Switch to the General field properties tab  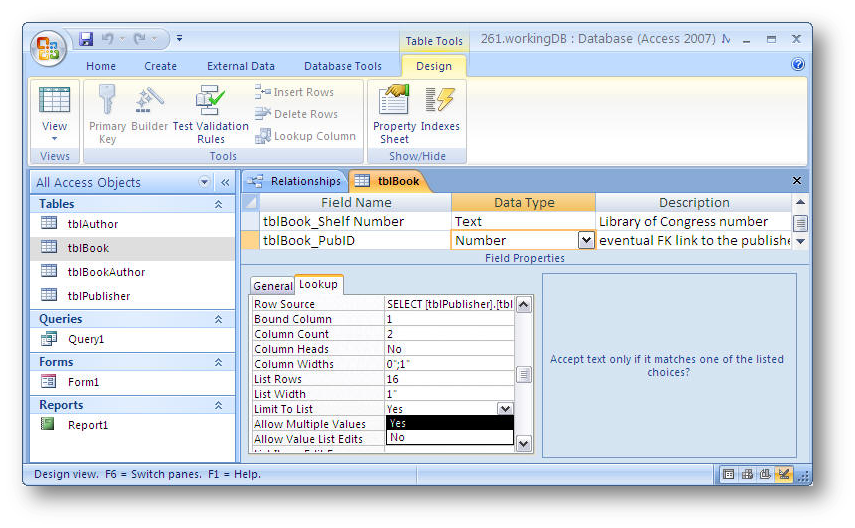(x=272, y=286)
